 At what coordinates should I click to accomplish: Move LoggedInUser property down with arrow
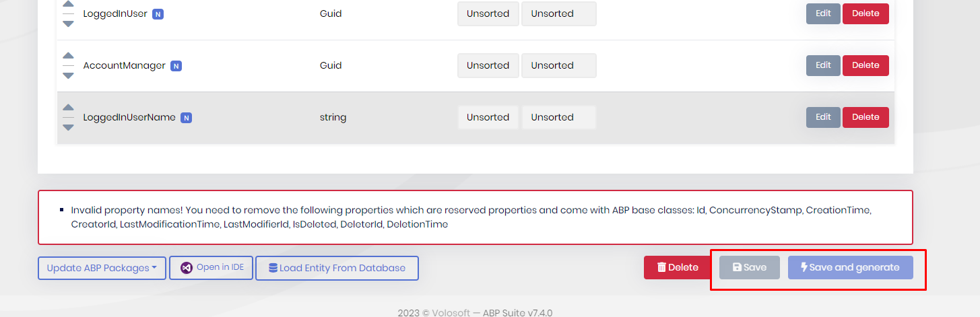(x=68, y=24)
